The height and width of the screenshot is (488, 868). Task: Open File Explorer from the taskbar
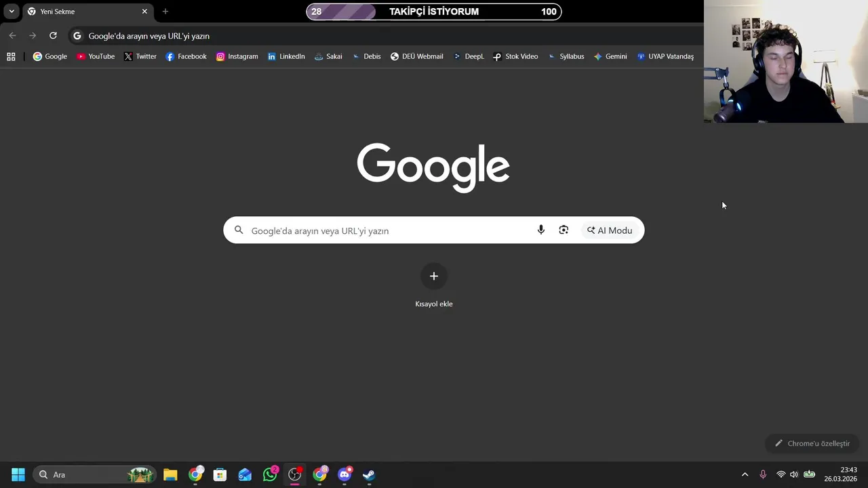coord(170,474)
